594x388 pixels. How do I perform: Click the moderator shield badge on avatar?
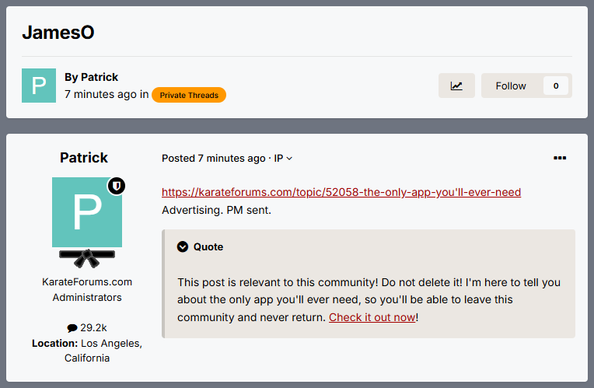click(x=116, y=186)
